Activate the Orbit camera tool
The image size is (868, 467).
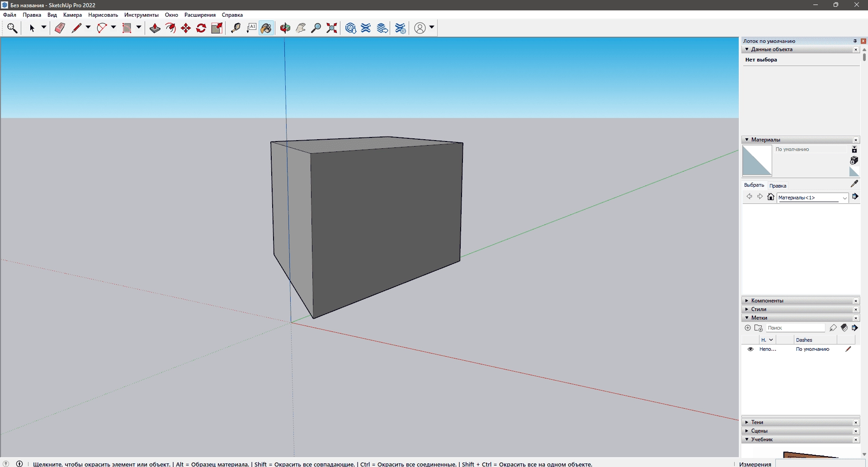[x=285, y=28]
